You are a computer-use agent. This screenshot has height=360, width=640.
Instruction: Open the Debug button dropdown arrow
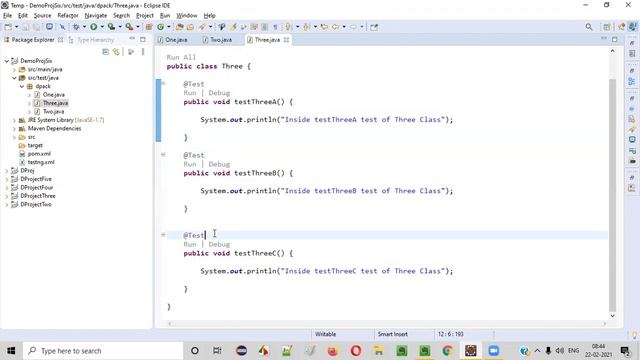point(84,27)
